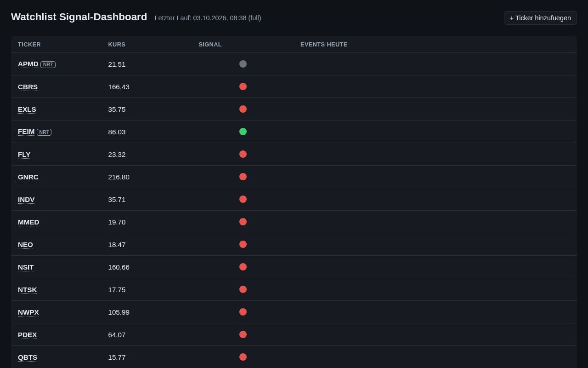Select the price value 166.43
588x368 pixels.
pyautogui.click(x=119, y=86)
